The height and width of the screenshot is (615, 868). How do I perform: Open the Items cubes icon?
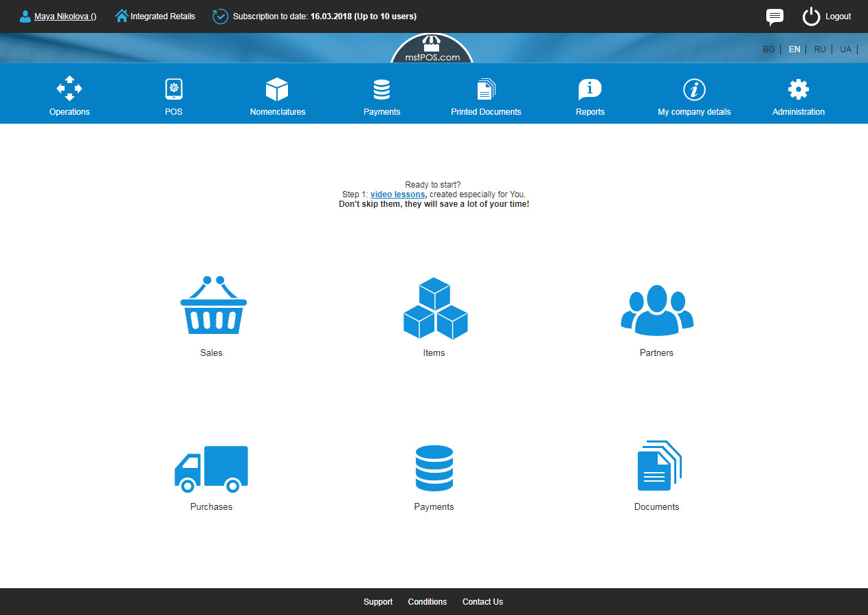click(434, 309)
